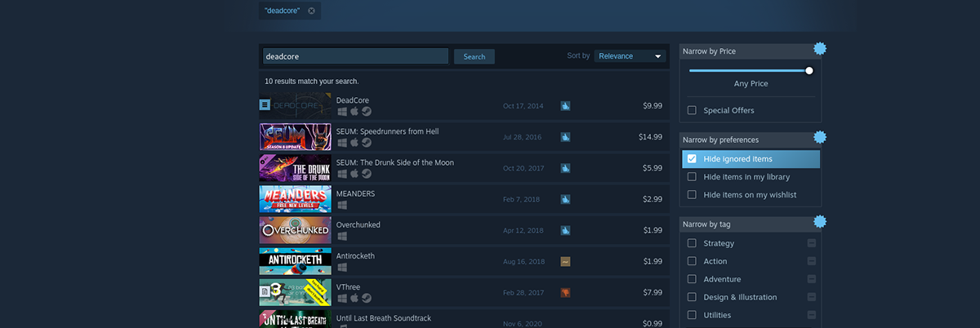Uncheck Hide ignored items

(692, 158)
